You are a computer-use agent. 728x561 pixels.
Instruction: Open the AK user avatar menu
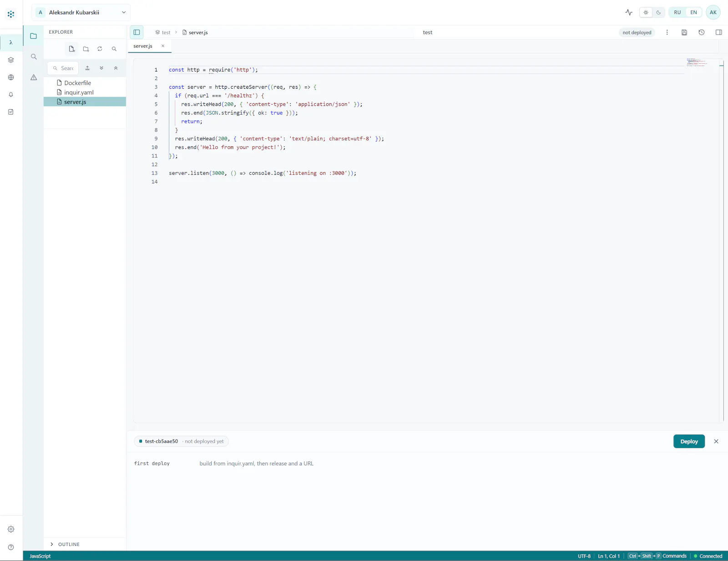click(x=713, y=12)
